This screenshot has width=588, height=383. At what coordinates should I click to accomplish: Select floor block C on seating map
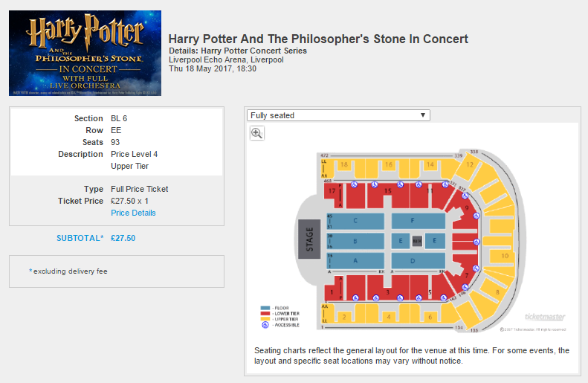pyautogui.click(x=355, y=221)
